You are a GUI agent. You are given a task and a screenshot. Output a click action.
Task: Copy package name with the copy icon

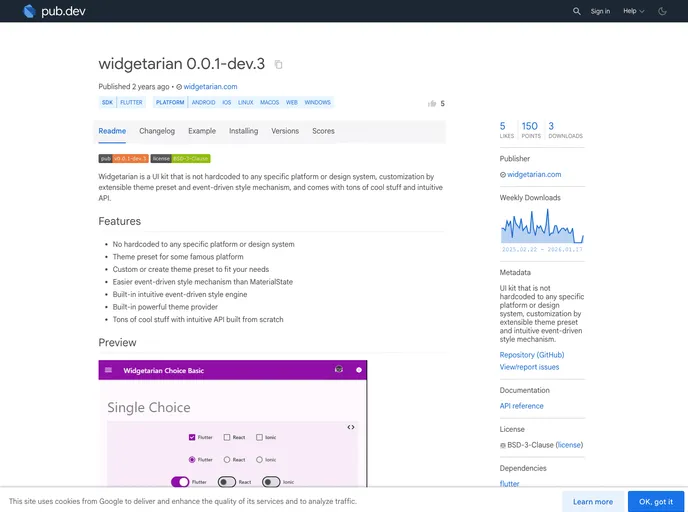[x=278, y=65]
